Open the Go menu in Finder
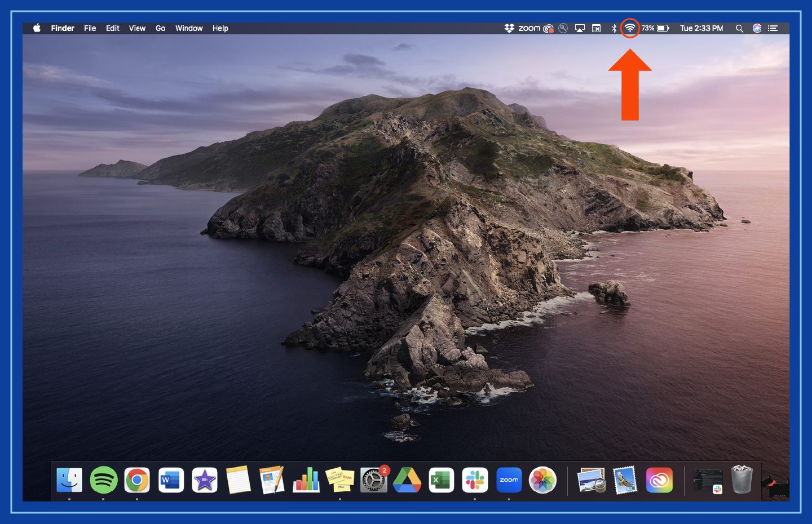 pos(160,28)
